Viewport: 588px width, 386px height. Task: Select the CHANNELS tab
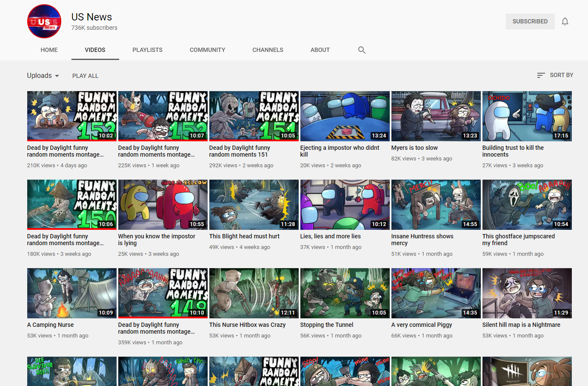pyautogui.click(x=268, y=50)
